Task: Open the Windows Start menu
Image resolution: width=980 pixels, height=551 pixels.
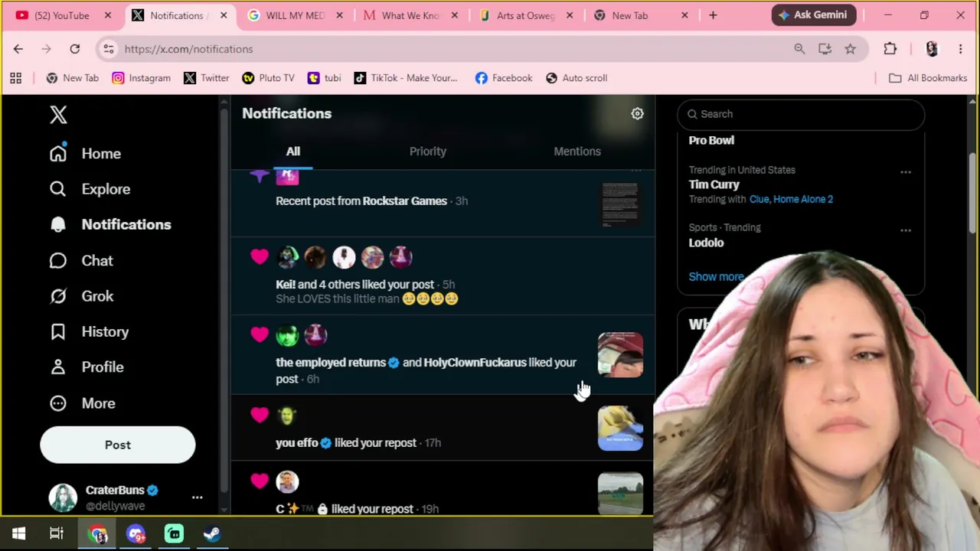Action: pos(19,533)
